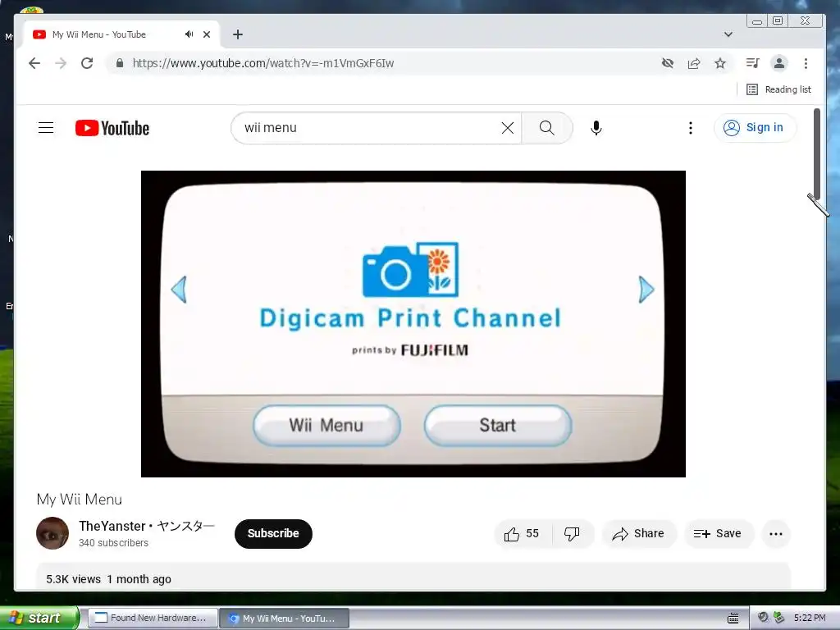
Task: Open the media control queue icon
Action: click(x=752, y=63)
